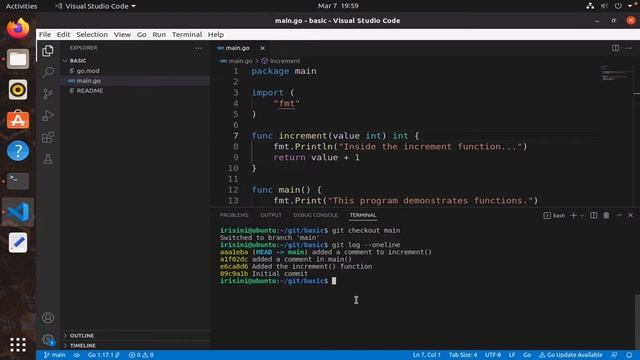Open Mar 7 19:59 clock calendar
640x360 pixels.
pyautogui.click(x=338, y=6)
